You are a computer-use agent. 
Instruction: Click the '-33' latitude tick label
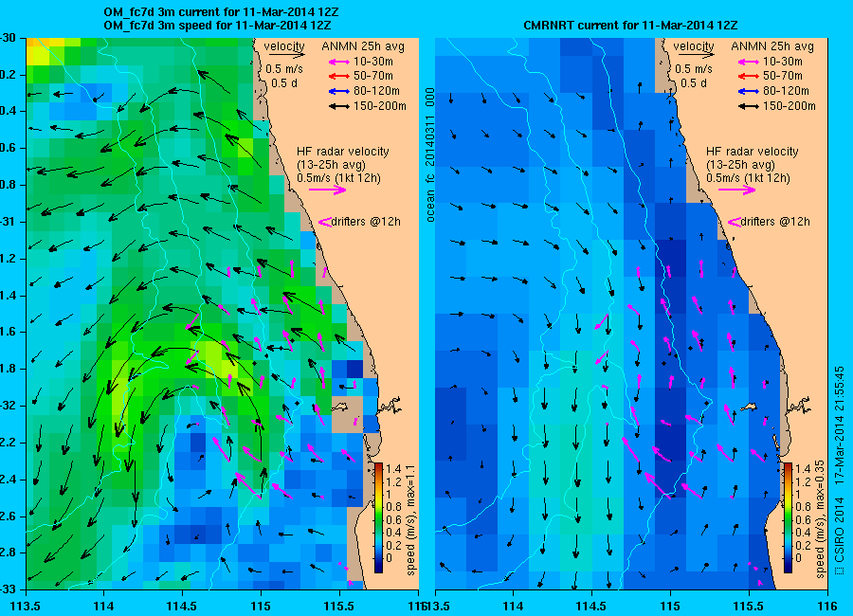(x=8, y=589)
